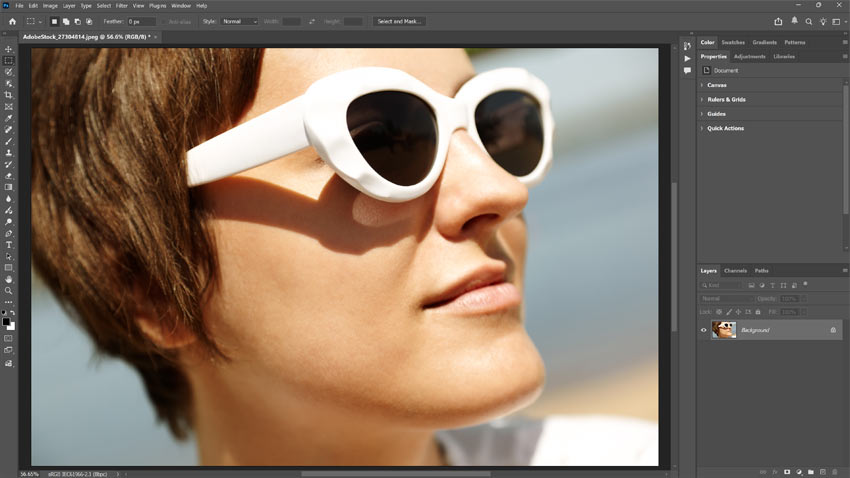Click the Select and Mask button
Image resolution: width=850 pixels, height=478 pixels.
tap(399, 22)
